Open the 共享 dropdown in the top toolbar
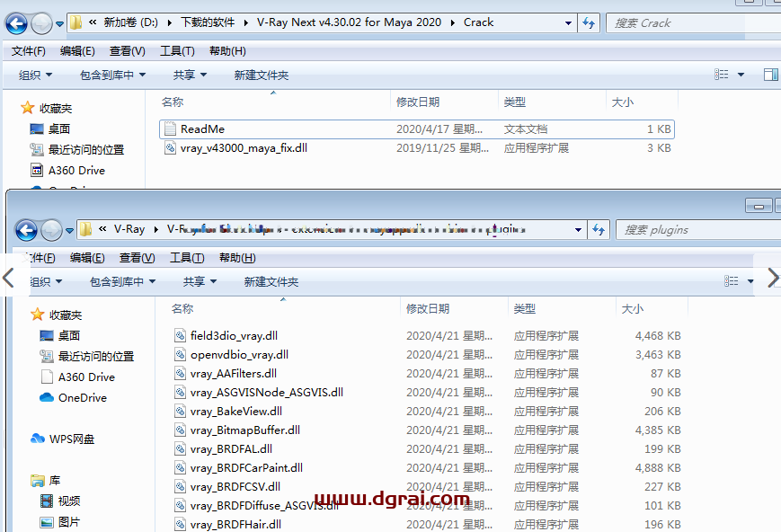Image resolution: width=781 pixels, height=532 pixels. click(x=190, y=75)
